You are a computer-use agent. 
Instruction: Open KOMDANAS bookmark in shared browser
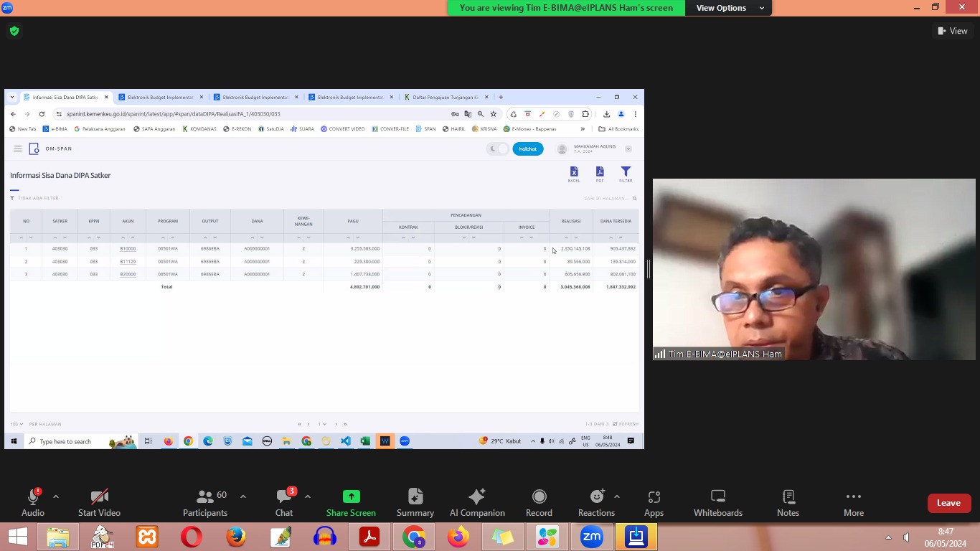coord(199,129)
